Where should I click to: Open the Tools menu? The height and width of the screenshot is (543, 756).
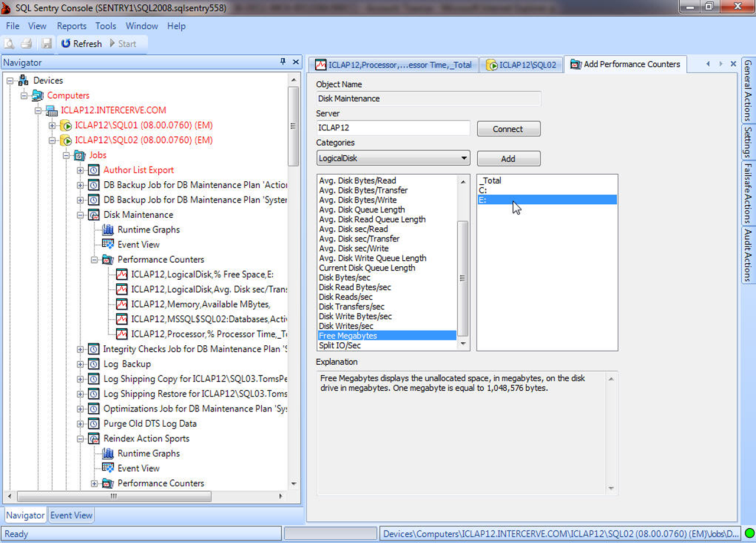106,26
